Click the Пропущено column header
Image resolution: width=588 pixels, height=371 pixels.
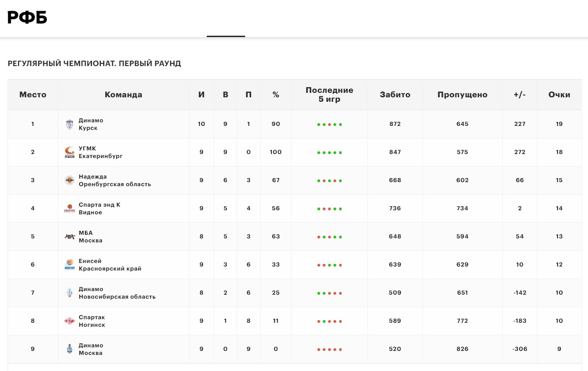[x=463, y=95]
